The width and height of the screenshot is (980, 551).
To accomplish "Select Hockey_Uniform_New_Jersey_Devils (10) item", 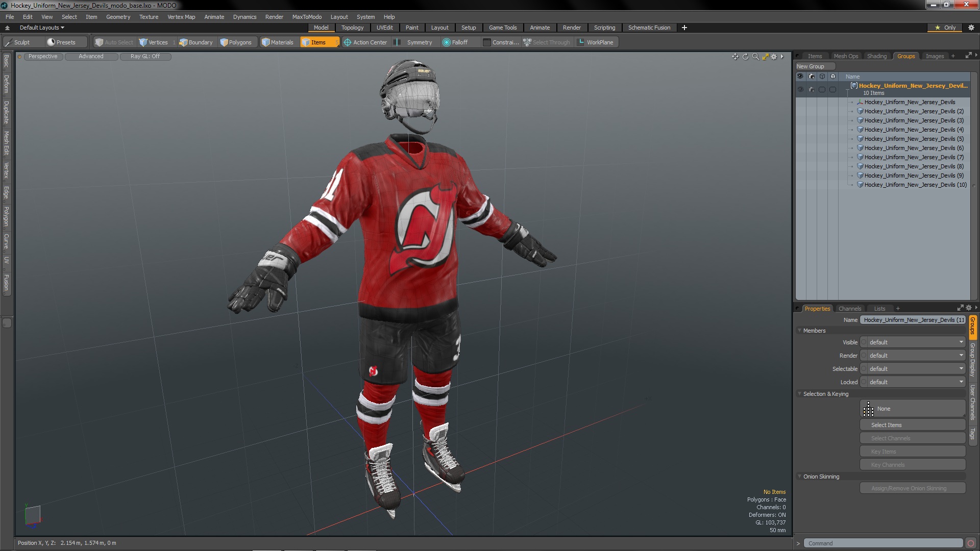I will (915, 185).
